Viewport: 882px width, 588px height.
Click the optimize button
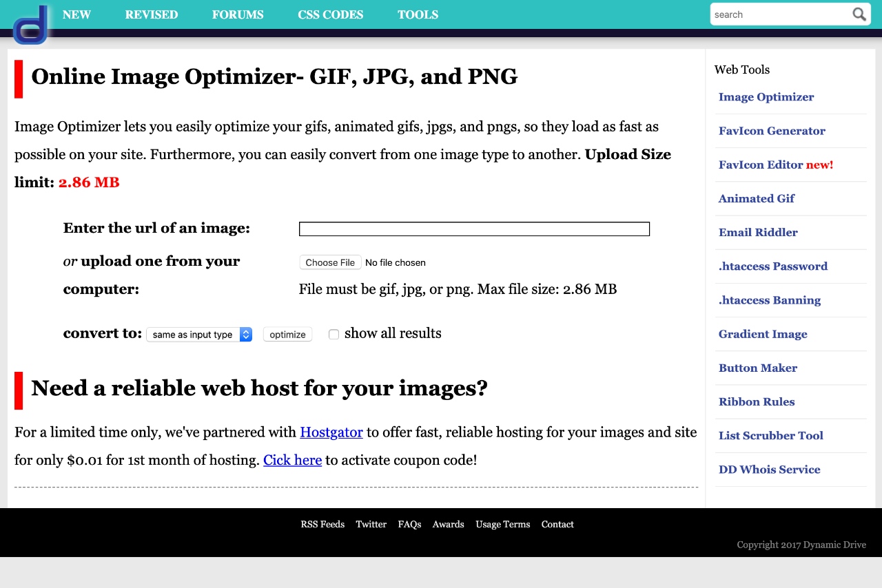pyautogui.click(x=287, y=335)
